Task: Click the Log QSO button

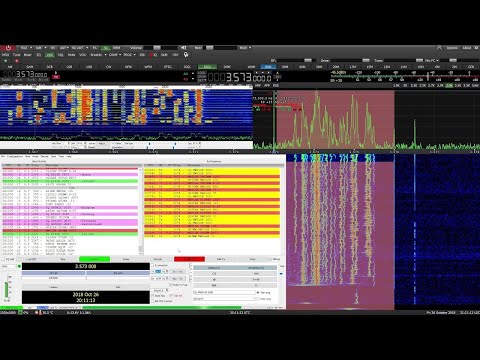Action: [31, 259]
